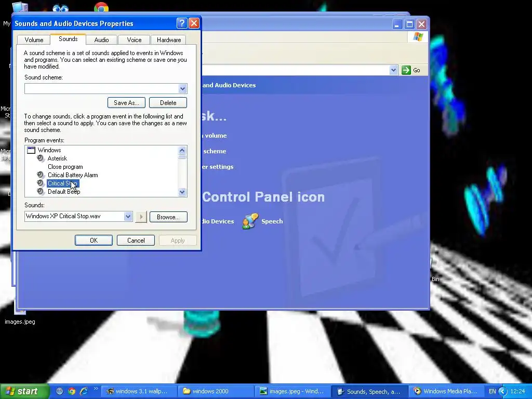Click the dialog Help question-mark button

click(x=181, y=23)
